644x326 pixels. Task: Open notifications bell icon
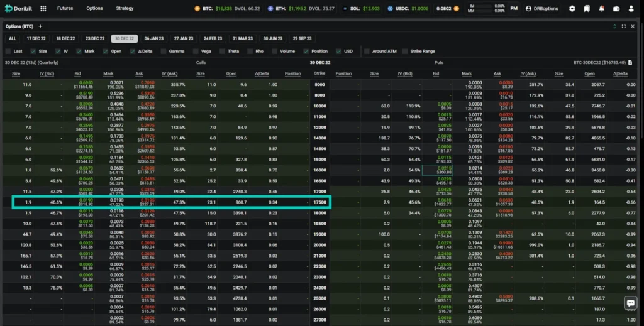(602, 9)
